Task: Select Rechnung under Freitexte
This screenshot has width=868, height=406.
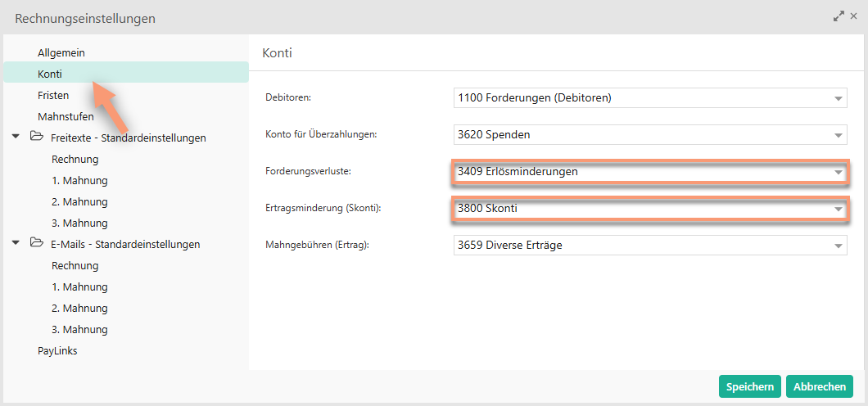Action: click(x=75, y=160)
